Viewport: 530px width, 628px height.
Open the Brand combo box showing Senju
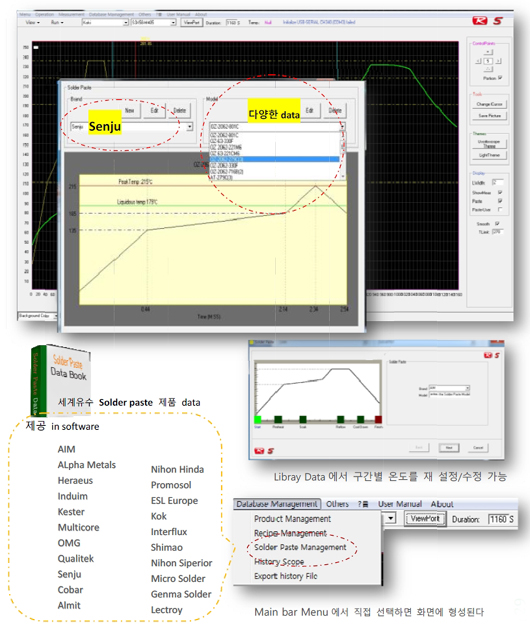coord(131,127)
